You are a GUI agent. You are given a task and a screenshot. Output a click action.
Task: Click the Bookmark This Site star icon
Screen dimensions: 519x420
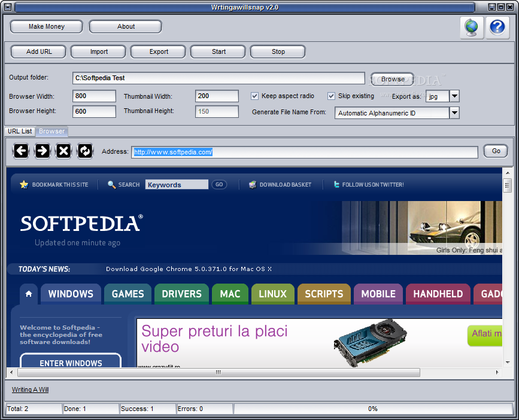coord(24,184)
